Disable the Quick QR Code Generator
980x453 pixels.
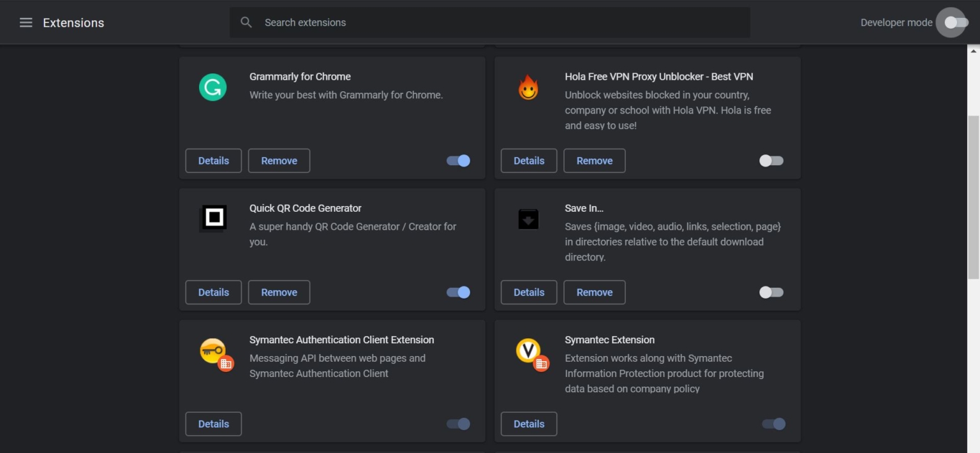[x=457, y=292]
